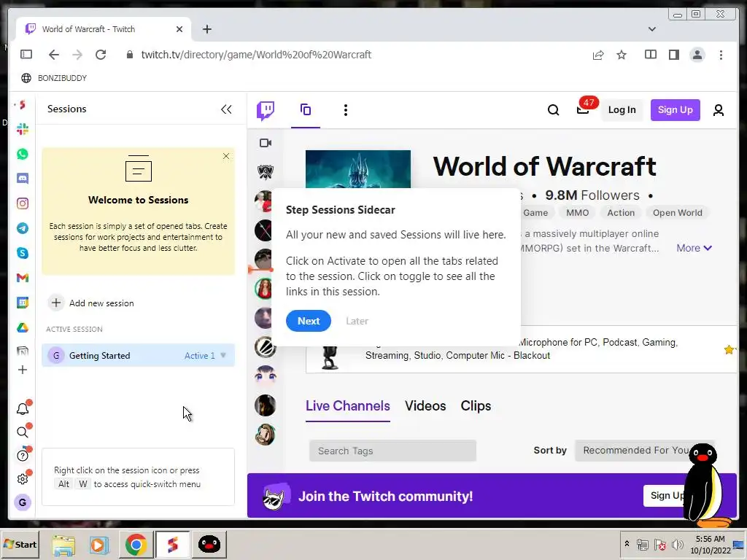Open the Recommended For You sort dropdown
Viewport: 747px width, 560px height.
coord(644,451)
